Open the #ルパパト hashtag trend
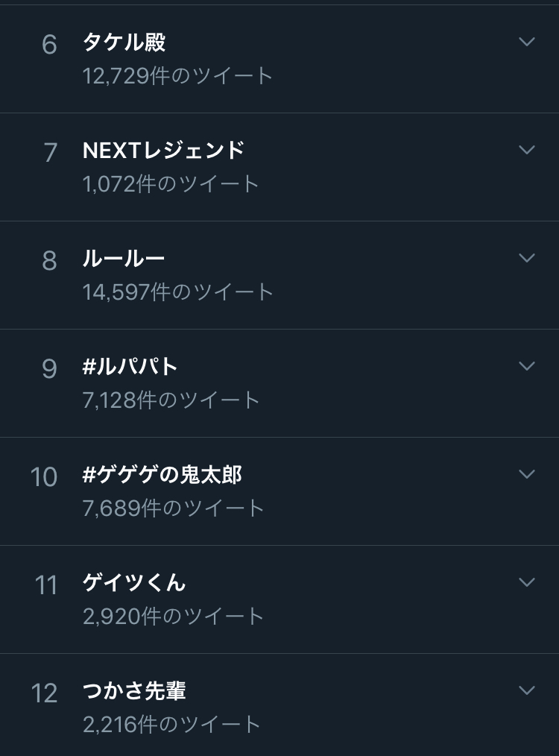 coord(130,367)
